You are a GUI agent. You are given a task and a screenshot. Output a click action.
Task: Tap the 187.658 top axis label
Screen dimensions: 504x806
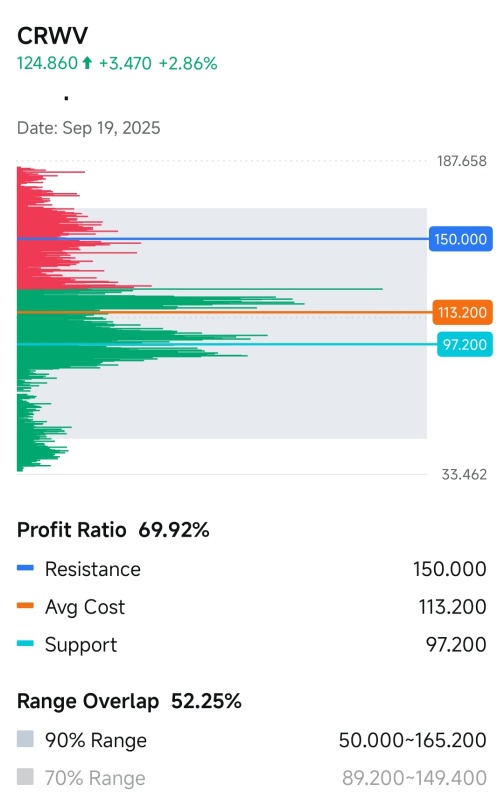(x=462, y=161)
